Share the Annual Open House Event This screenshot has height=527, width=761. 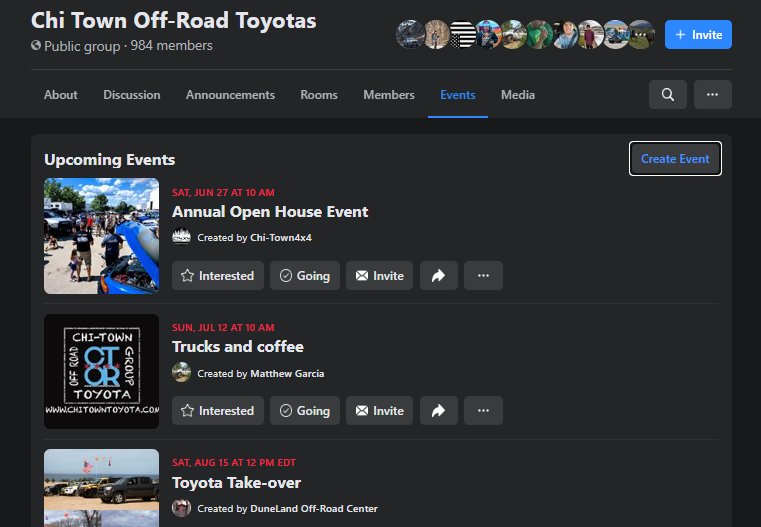[x=438, y=276]
